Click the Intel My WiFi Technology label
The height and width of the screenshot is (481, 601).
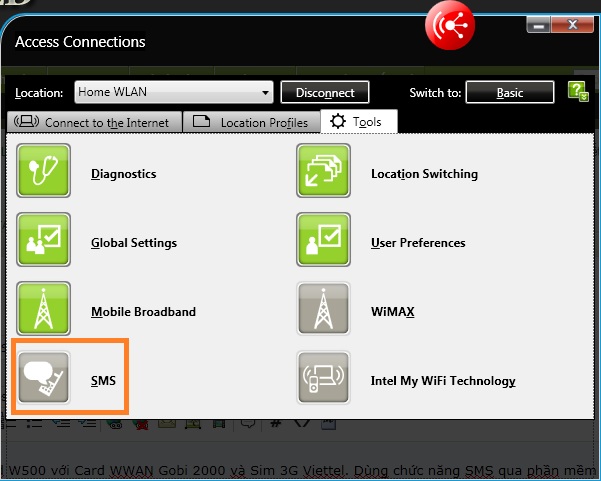443,381
